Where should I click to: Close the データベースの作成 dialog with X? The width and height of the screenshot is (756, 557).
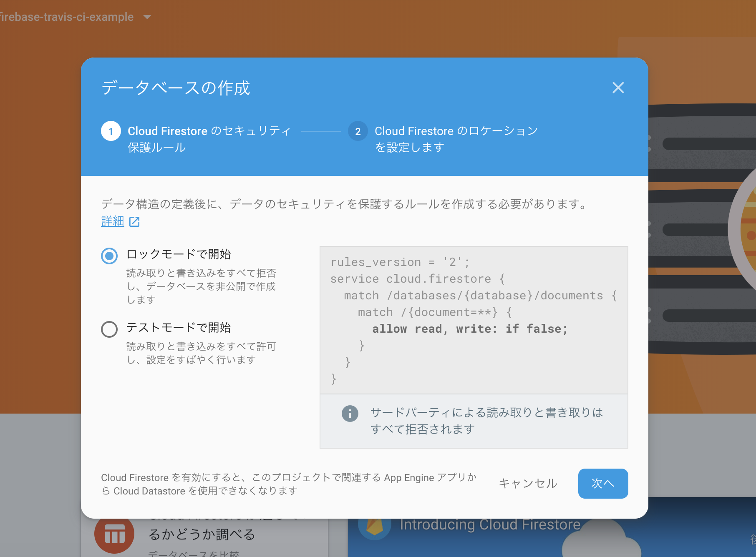click(618, 88)
